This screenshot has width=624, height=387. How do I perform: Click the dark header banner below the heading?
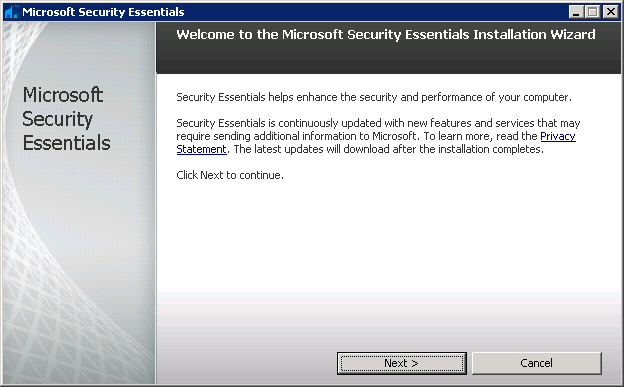point(388,60)
